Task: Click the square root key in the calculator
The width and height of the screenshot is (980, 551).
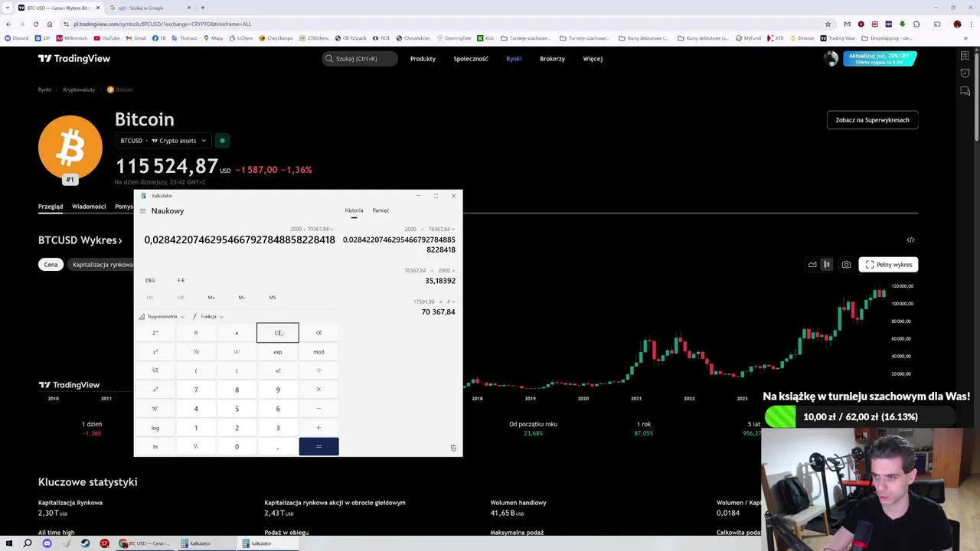Action: point(155,370)
